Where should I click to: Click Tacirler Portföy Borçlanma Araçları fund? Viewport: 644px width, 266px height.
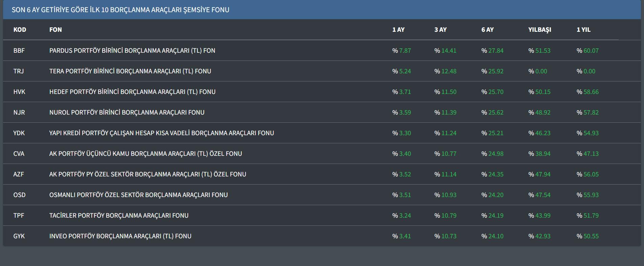click(119, 216)
